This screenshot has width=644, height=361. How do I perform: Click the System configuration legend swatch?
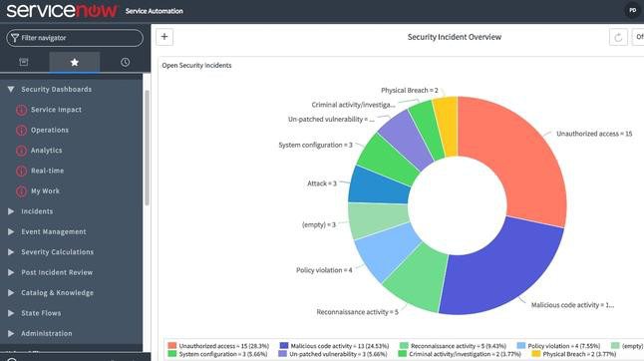click(x=172, y=354)
